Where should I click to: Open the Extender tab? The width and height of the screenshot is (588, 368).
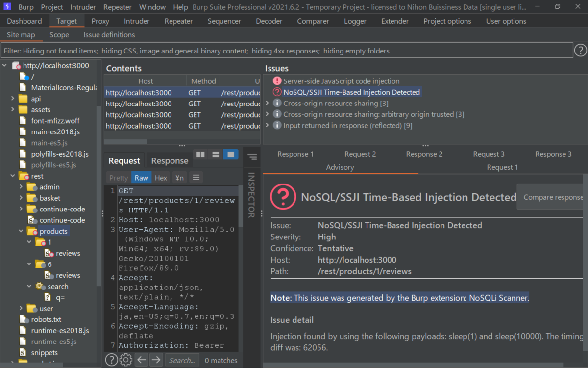(395, 21)
